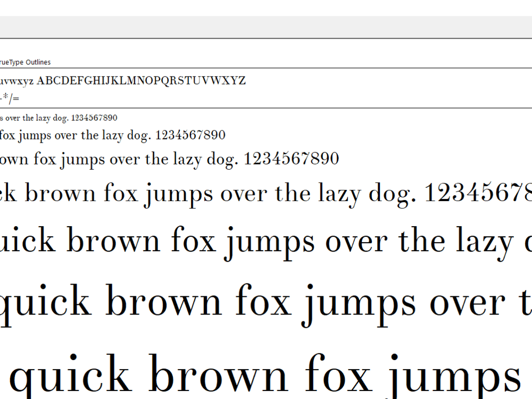Click the smallest 'over the lazy dog. 1234567890' sample
532x399 pixels.
coord(59,118)
